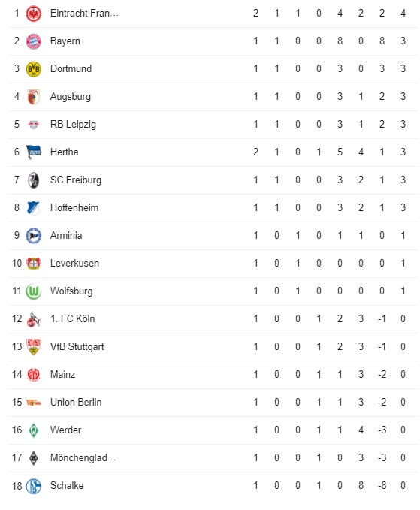Click the Leverkusen team name
The height and width of the screenshot is (510, 420).
point(74,263)
